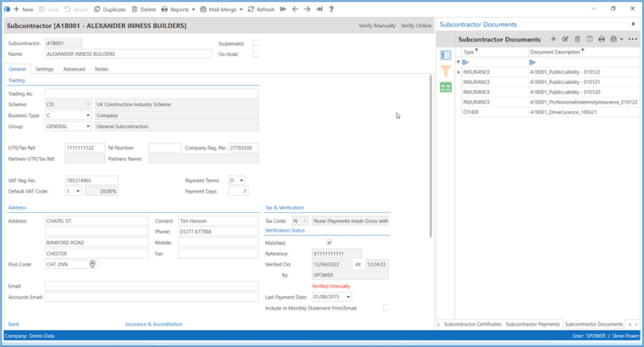Screen dimensions: 644x347
Task: Open the Subcontractor Payments tab
Action: 532,324
